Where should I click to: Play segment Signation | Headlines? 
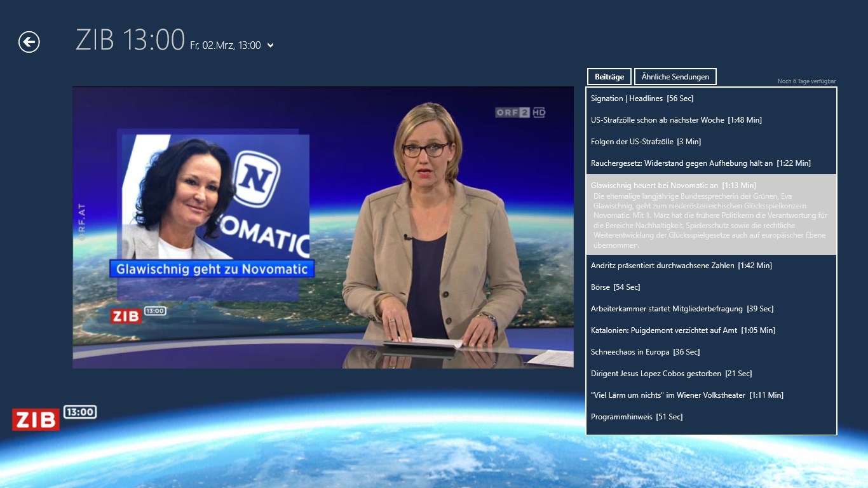(711, 98)
